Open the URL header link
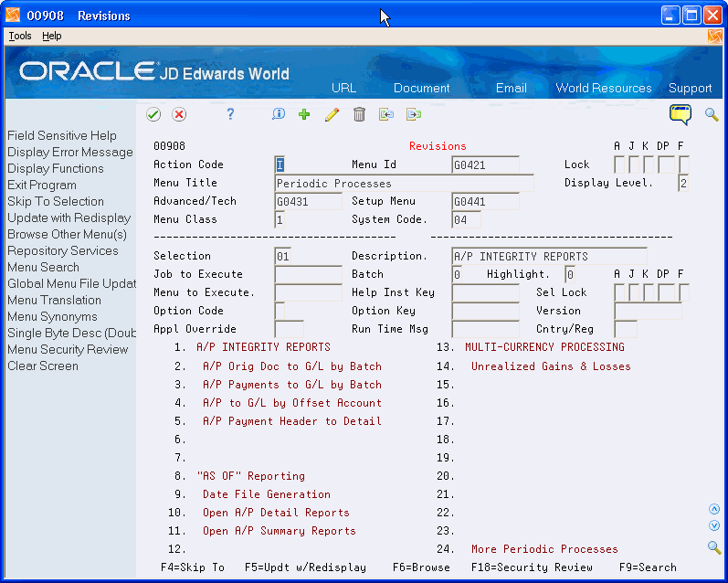The width and height of the screenshot is (728, 583). (344, 88)
